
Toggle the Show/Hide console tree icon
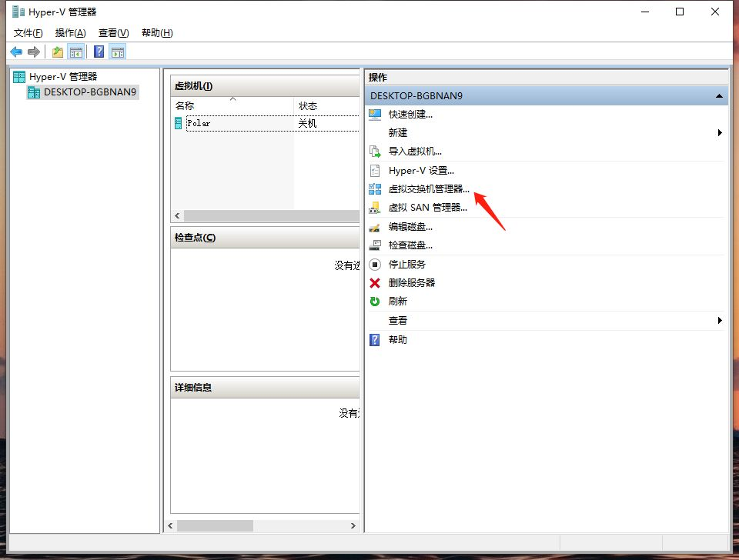(x=76, y=52)
